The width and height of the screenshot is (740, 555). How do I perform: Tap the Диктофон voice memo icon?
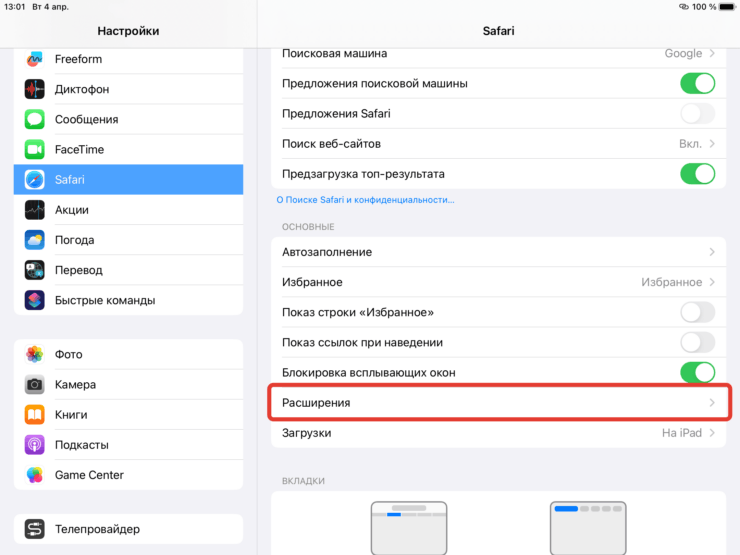tap(34, 89)
